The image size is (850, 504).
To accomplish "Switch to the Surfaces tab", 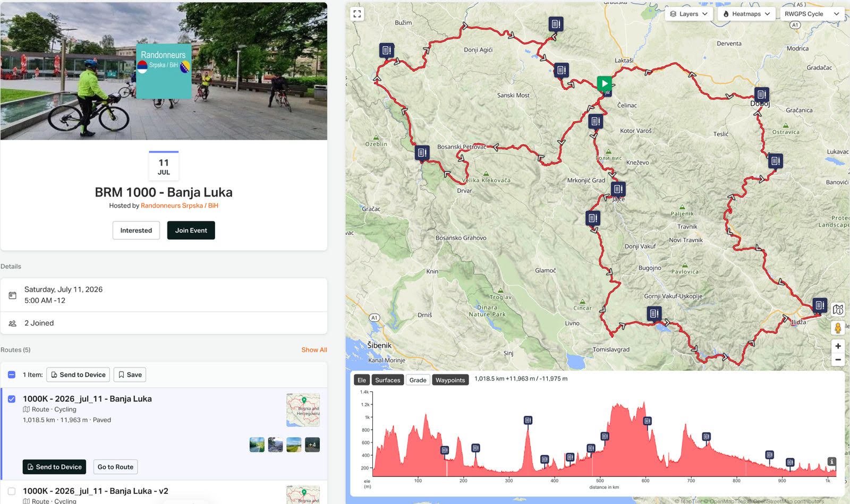I will [387, 380].
